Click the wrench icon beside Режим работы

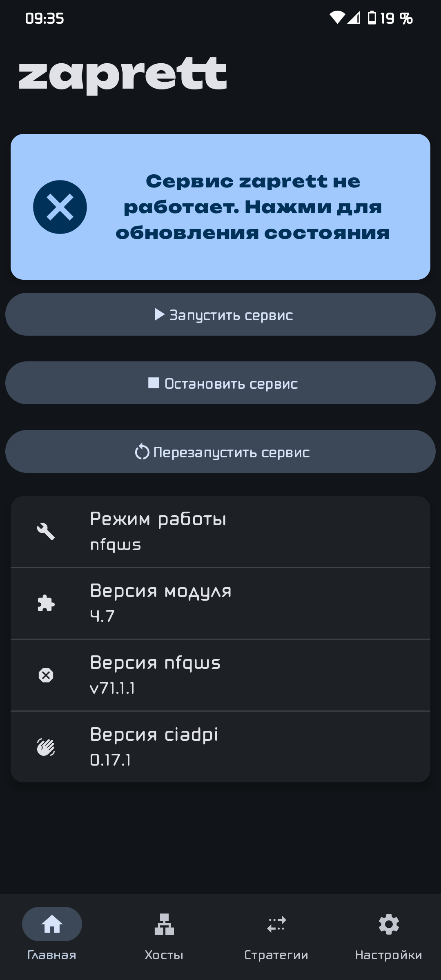46,532
